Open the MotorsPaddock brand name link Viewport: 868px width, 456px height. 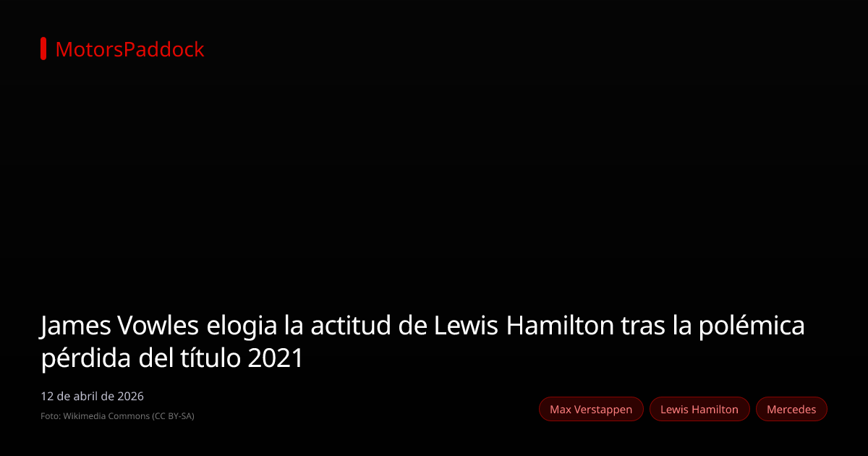coord(129,49)
